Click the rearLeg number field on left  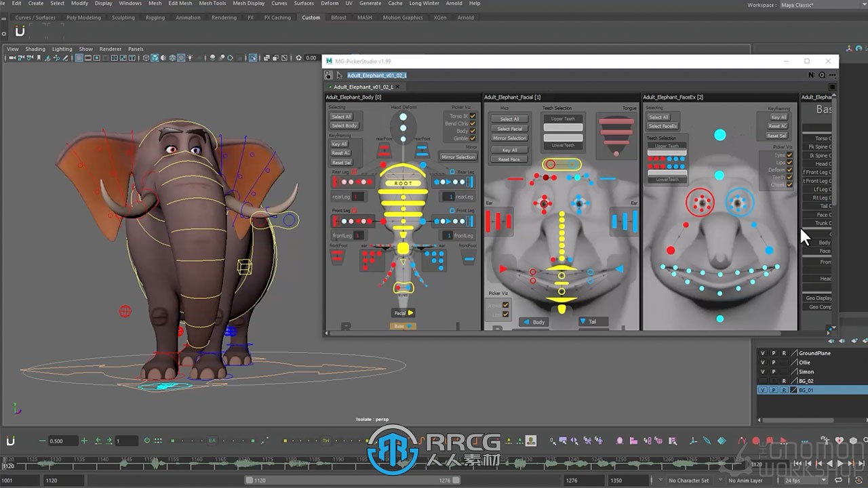pos(358,197)
